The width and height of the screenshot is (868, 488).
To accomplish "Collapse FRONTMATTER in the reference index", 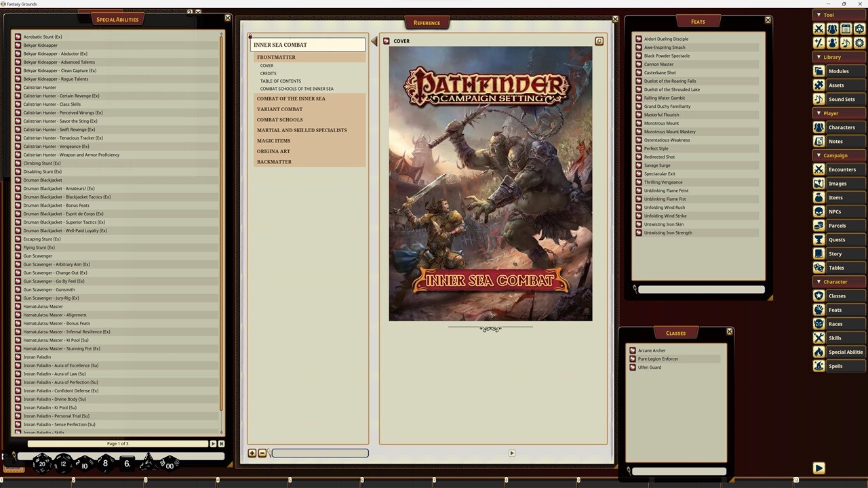I will tap(276, 57).
